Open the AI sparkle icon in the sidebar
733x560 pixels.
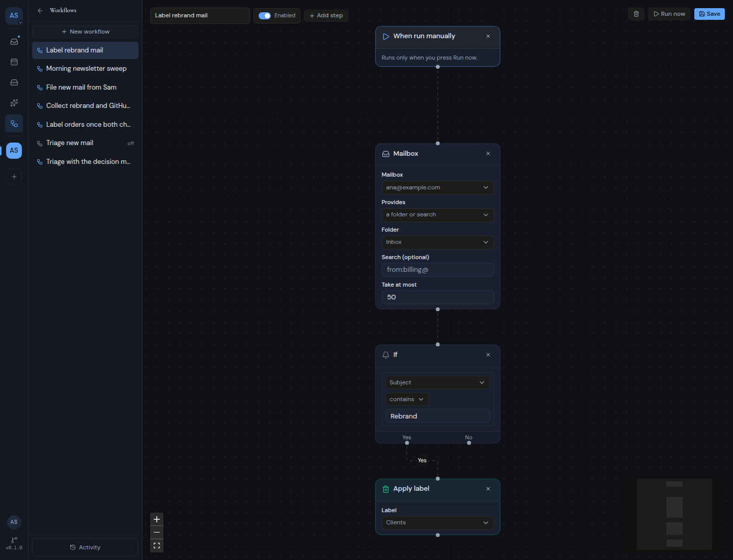click(x=14, y=103)
